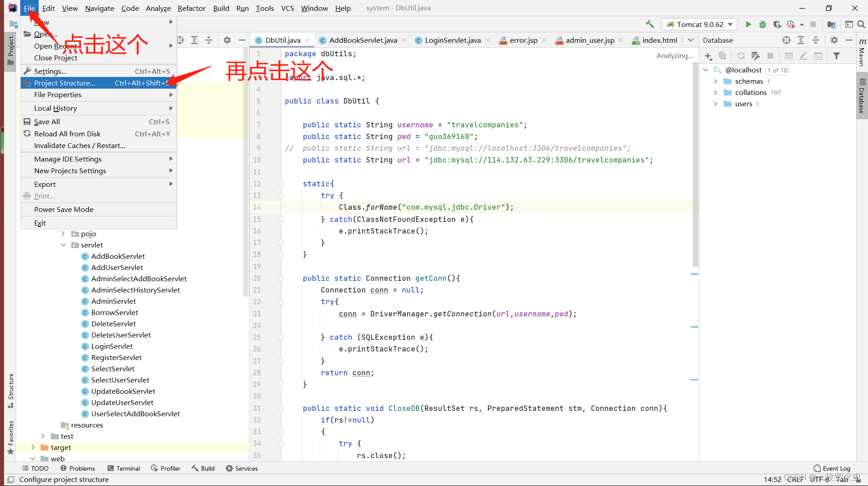The height and width of the screenshot is (486, 868).
Task: Click the Search Everywhere magnifier icon
Action: (x=861, y=24)
